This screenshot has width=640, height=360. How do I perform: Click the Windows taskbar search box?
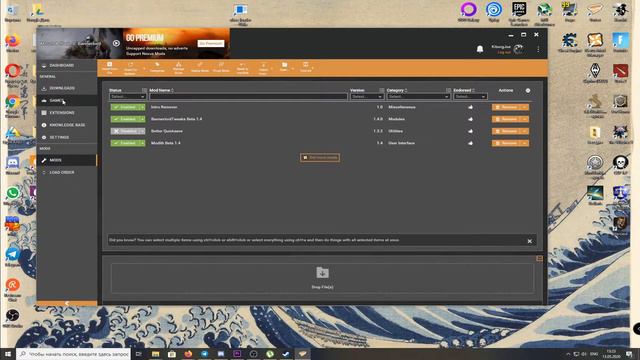[x=73, y=354]
